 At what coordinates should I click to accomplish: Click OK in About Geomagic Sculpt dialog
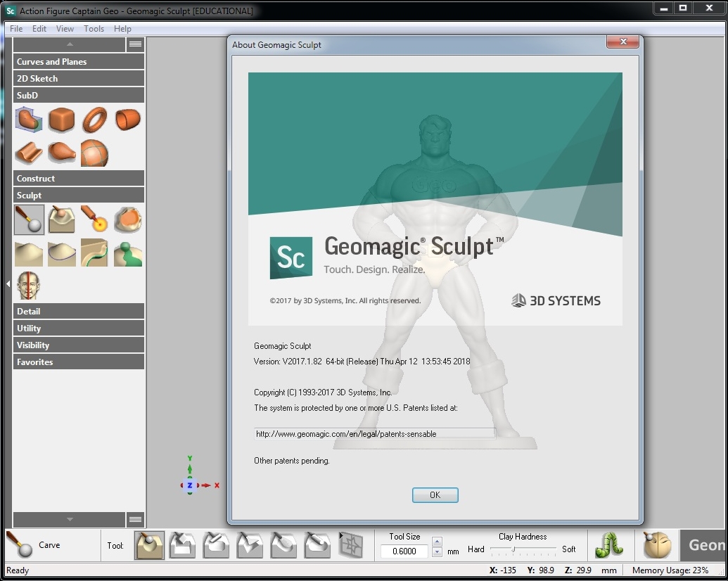point(435,495)
